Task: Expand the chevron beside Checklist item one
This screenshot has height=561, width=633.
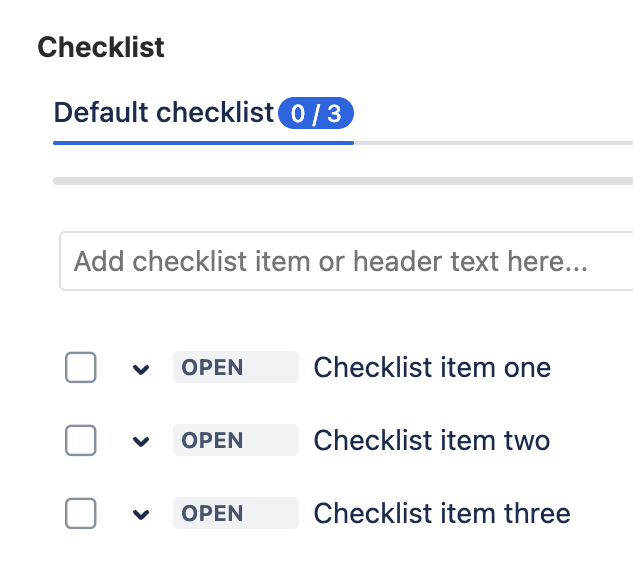Action: [x=141, y=369]
